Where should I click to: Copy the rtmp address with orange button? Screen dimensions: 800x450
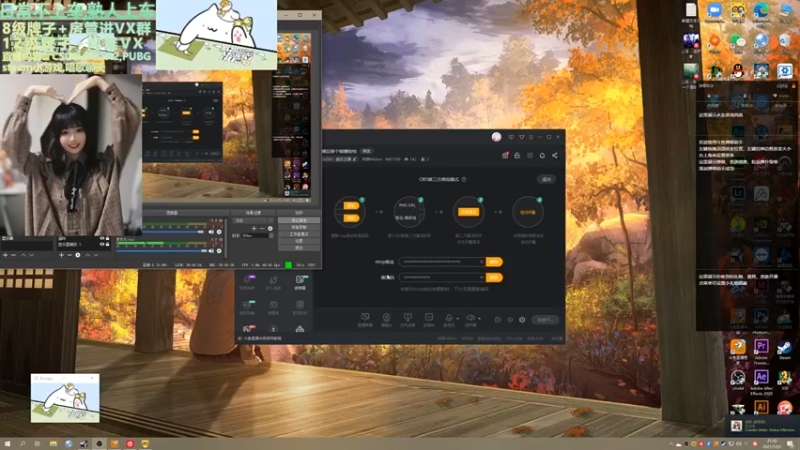494,262
